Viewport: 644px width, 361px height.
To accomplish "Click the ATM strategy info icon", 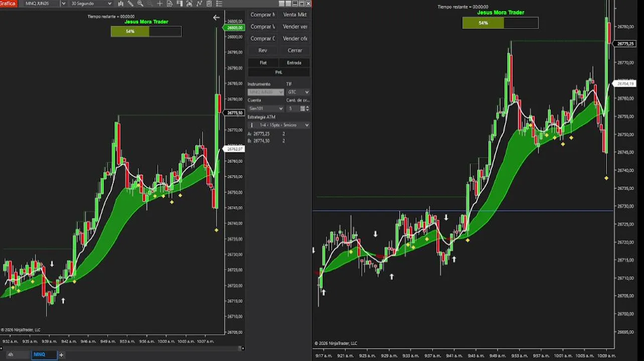I will (252, 125).
